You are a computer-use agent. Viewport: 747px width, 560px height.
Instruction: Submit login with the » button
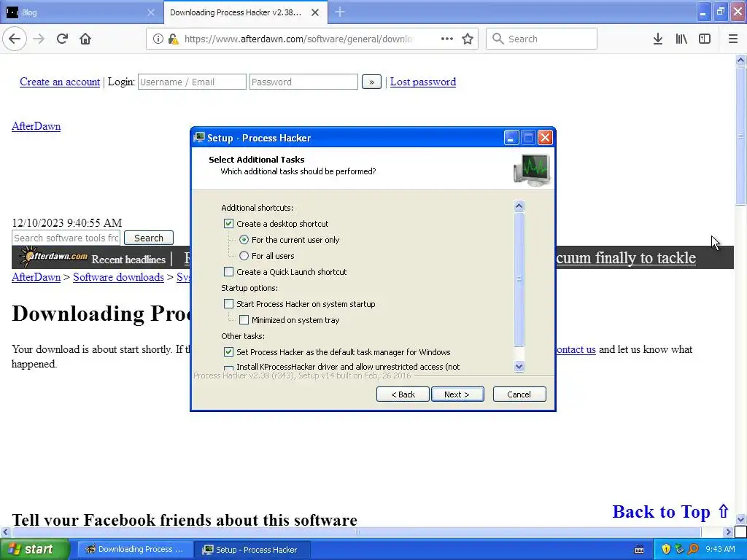tap(371, 82)
